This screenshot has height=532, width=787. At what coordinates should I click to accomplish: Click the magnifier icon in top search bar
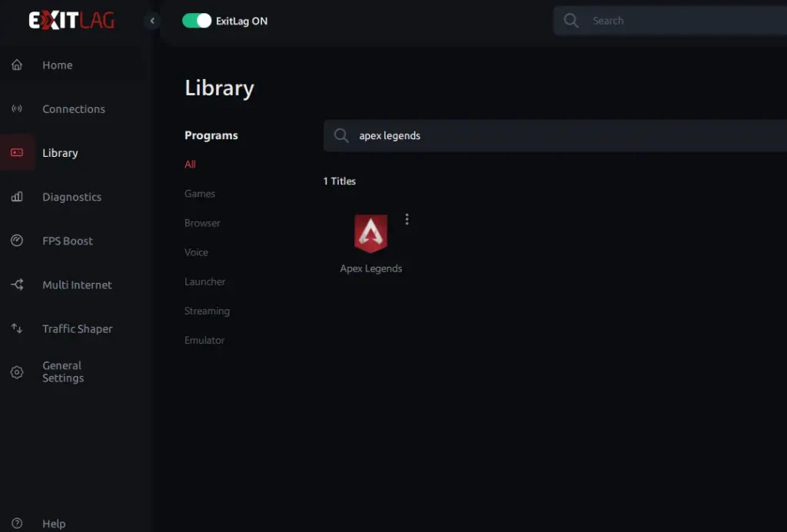[x=571, y=21]
